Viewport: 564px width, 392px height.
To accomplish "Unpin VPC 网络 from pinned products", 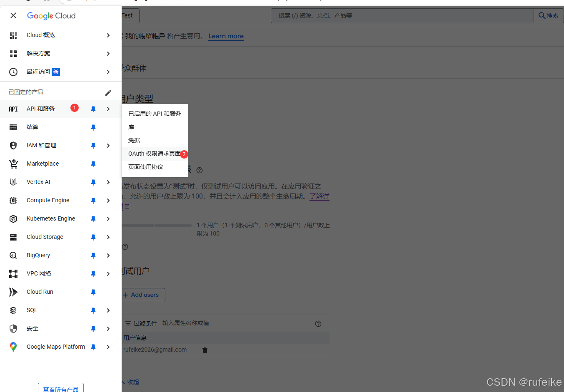I will 93,274.
